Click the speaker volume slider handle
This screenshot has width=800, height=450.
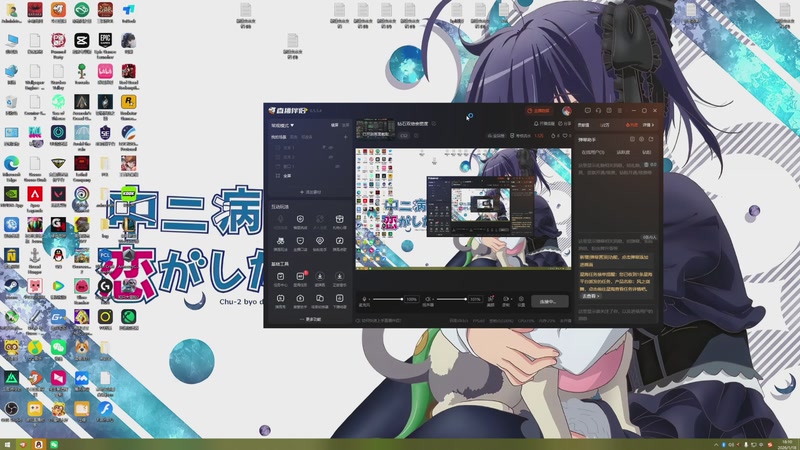coord(466,299)
